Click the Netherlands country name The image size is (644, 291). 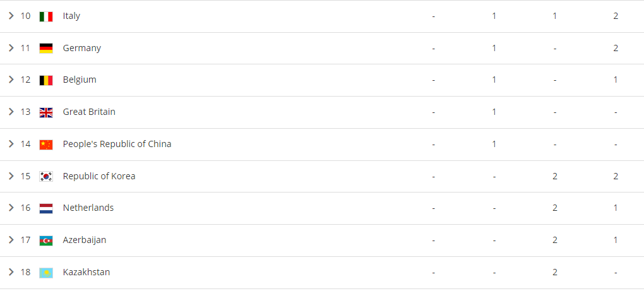coord(88,208)
